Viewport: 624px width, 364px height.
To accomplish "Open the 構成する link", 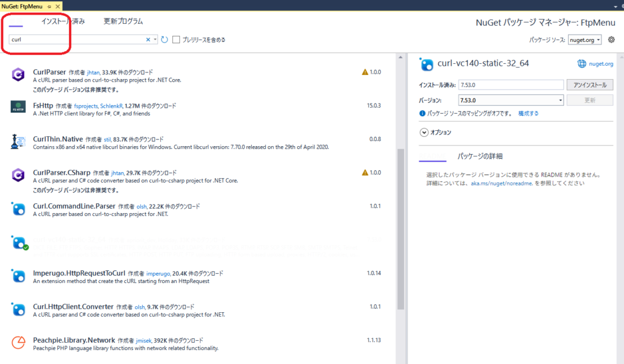I will coord(528,113).
